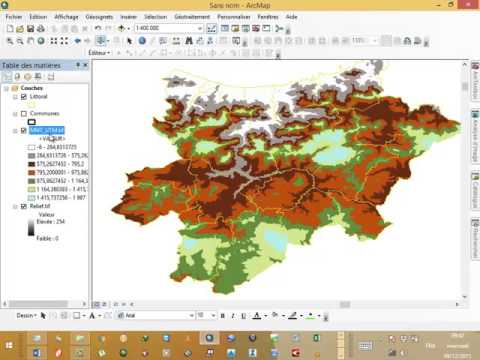480x360 pixels.
Task: Open the Insérer menu
Action: (129, 17)
